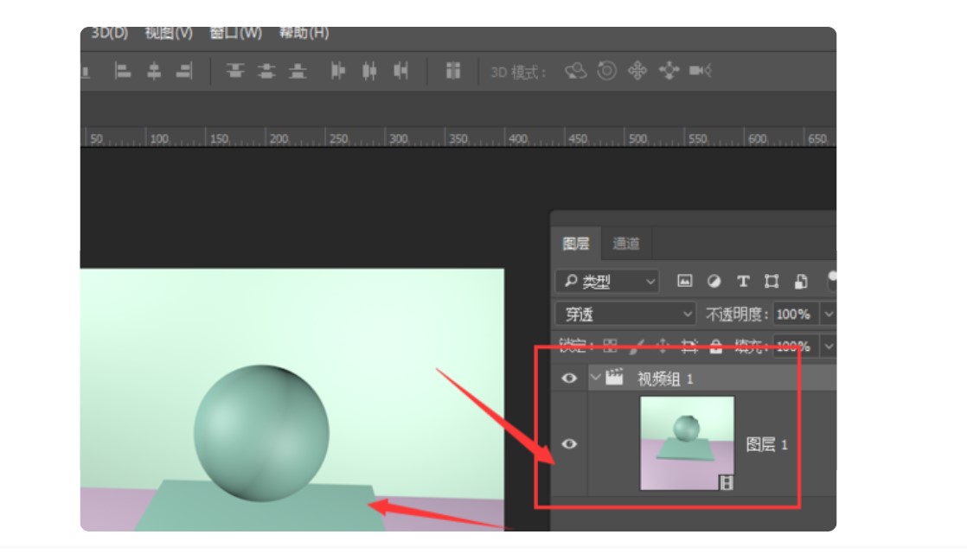Open the 类型 layer filter dropdown

[x=607, y=282]
